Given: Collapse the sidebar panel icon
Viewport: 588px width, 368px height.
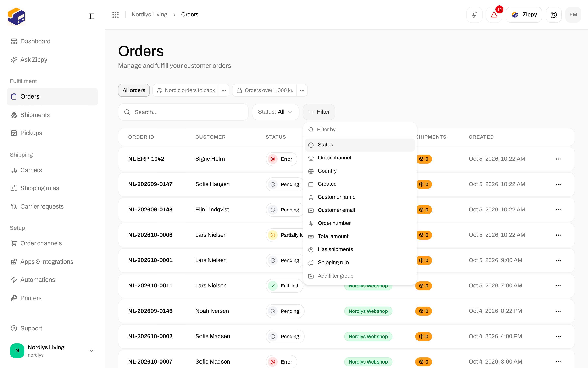Looking at the screenshot, I should point(91,16).
